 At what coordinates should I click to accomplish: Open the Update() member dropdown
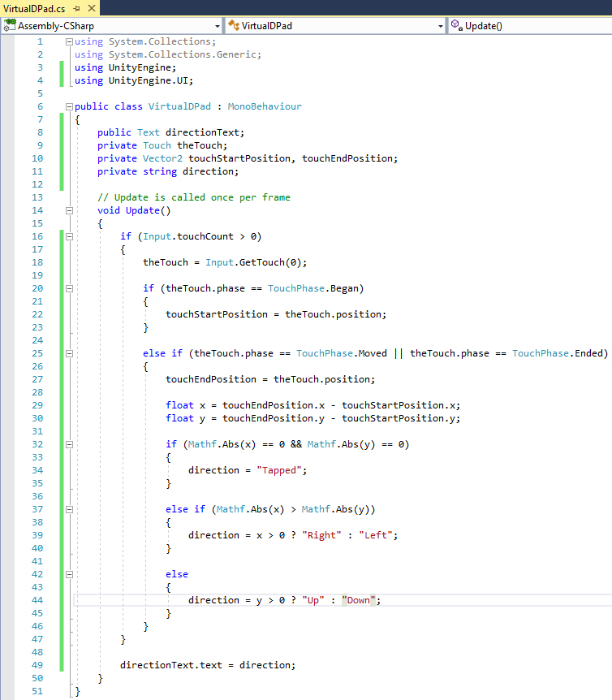pyautogui.click(x=531, y=26)
